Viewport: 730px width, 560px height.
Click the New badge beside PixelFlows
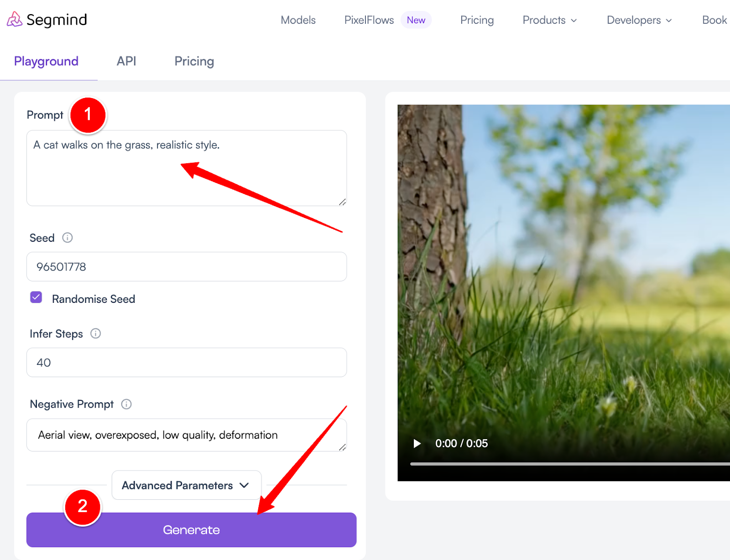pyautogui.click(x=416, y=20)
